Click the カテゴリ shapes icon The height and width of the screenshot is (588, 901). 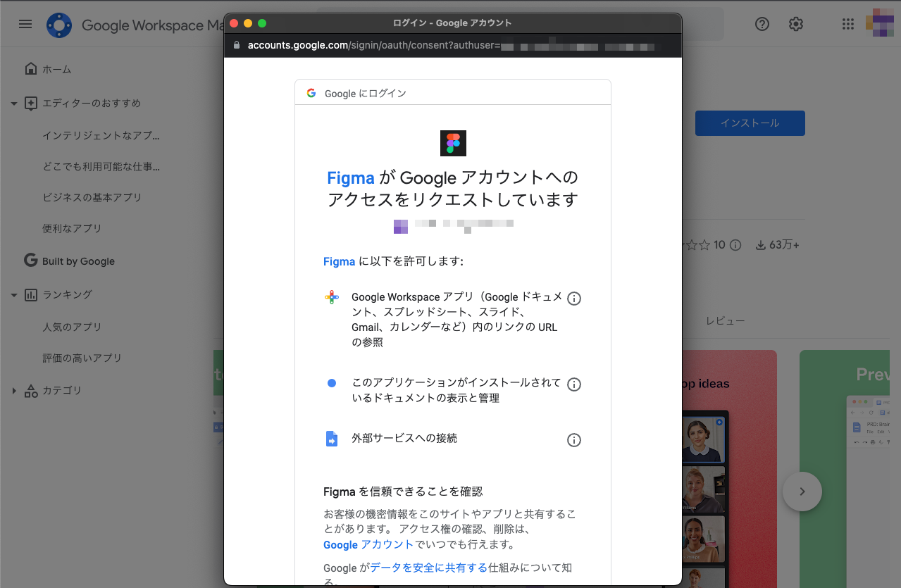30,391
